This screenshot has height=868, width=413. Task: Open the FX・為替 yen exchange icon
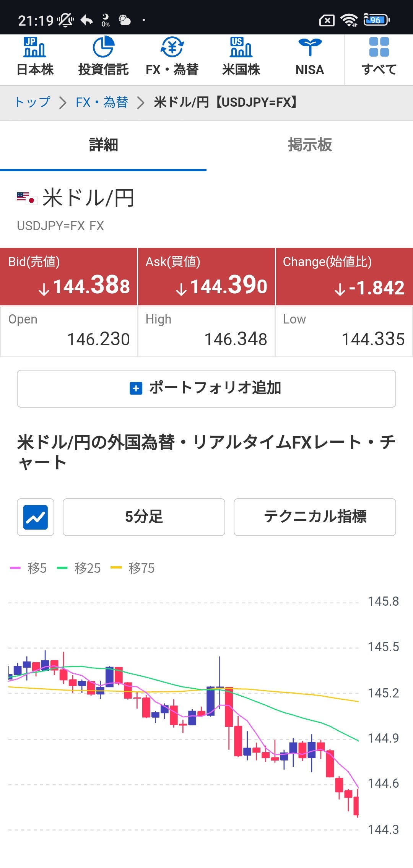(172, 47)
